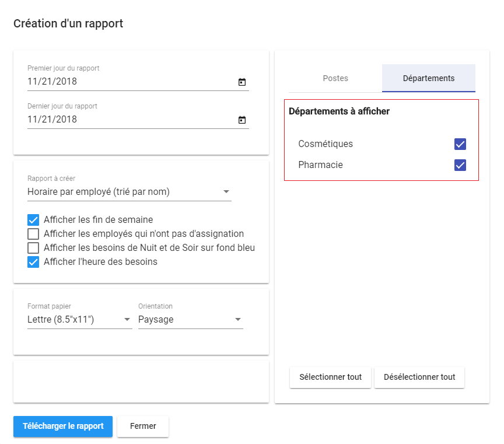This screenshot has width=504, height=444.
Task: Uncheck the Pharmacie department checkbox
Action: [x=460, y=165]
